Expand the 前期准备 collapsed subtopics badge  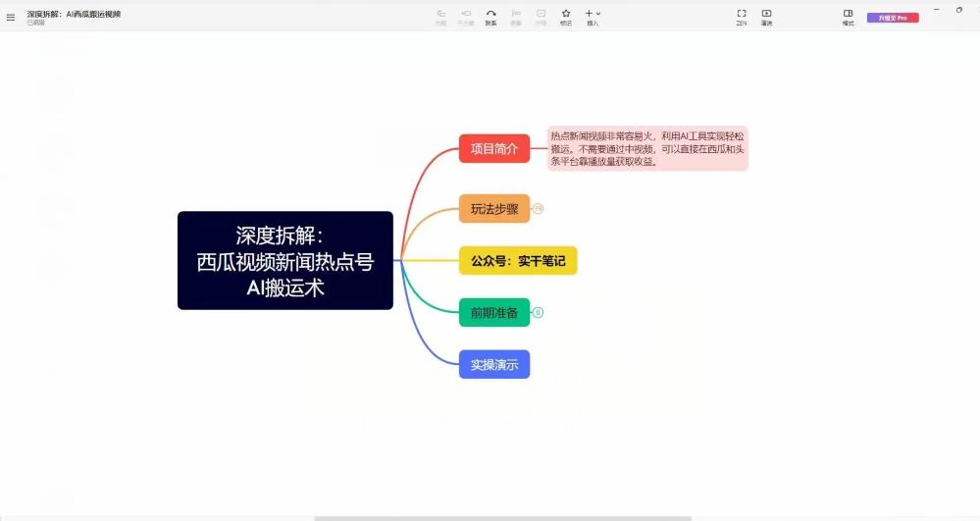pos(538,313)
